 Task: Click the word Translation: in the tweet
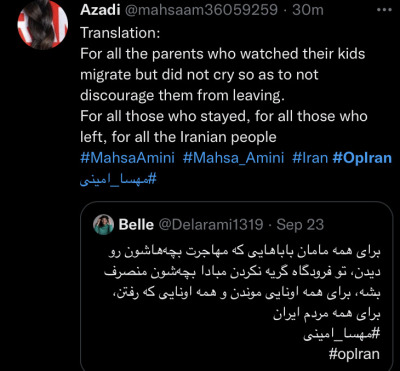point(120,33)
